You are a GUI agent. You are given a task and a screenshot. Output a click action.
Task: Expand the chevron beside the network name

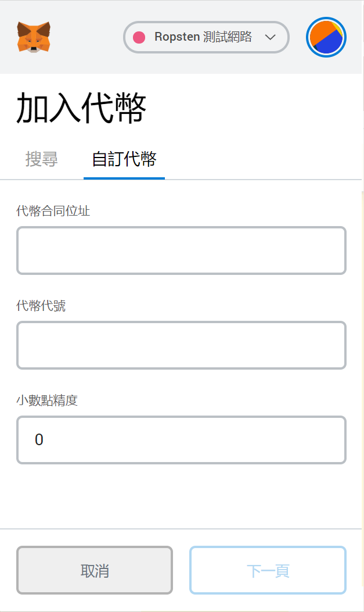pos(269,37)
